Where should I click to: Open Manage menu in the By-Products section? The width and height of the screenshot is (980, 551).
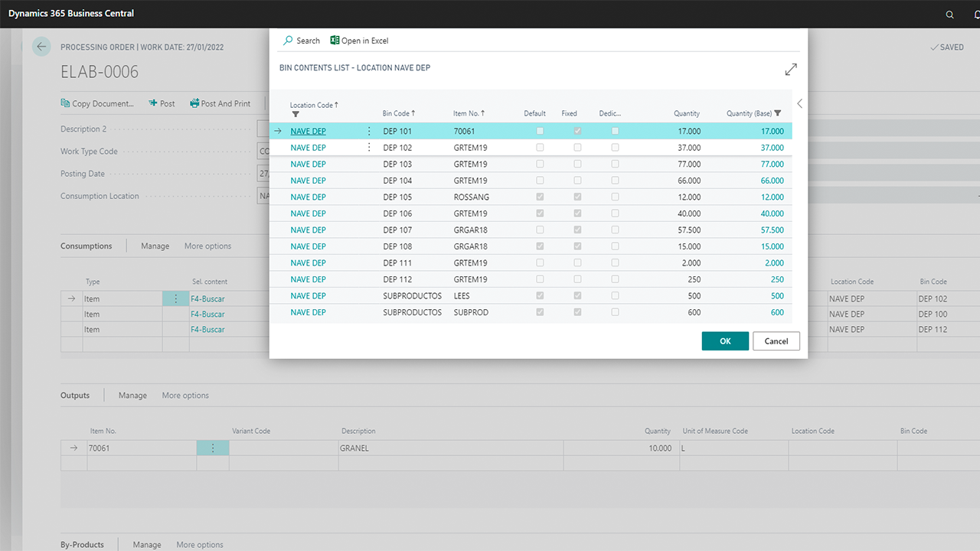pyautogui.click(x=147, y=544)
